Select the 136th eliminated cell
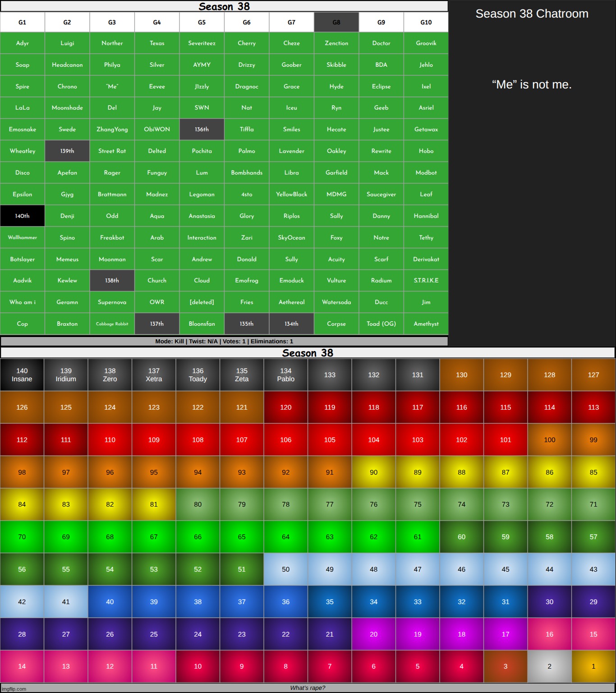Screen dimensions: 616x693 coord(202,129)
